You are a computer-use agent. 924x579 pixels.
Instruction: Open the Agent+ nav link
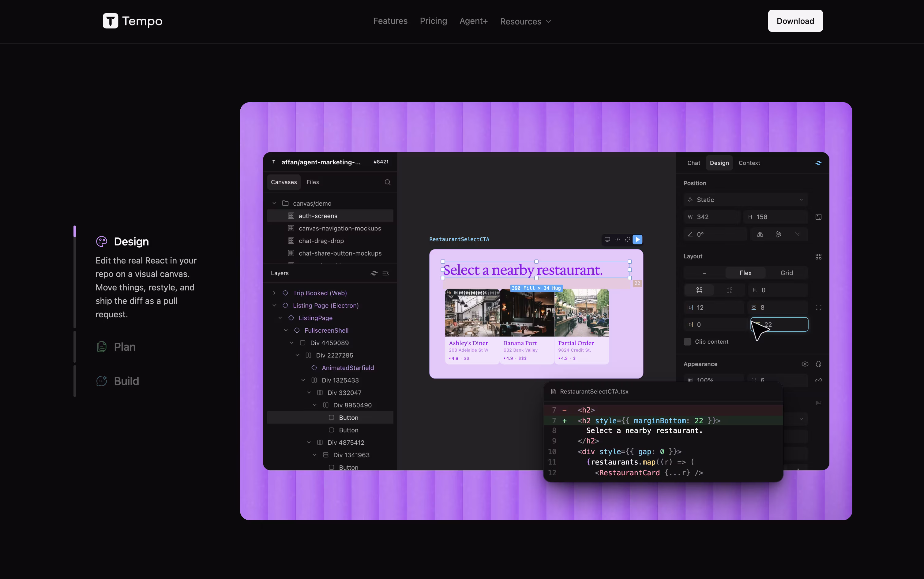[474, 21]
